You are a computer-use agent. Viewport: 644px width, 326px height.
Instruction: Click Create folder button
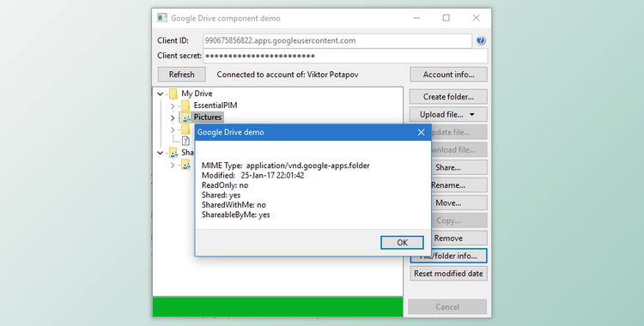tap(448, 97)
